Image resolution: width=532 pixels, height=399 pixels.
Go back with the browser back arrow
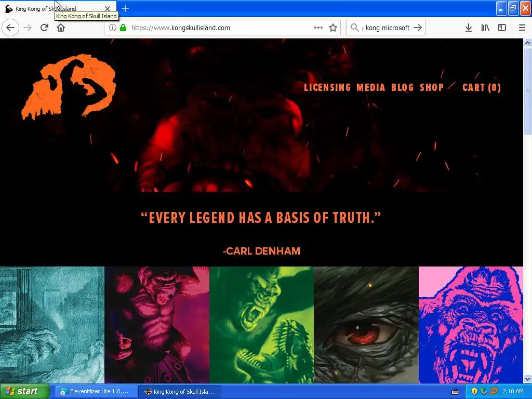pyautogui.click(x=10, y=28)
